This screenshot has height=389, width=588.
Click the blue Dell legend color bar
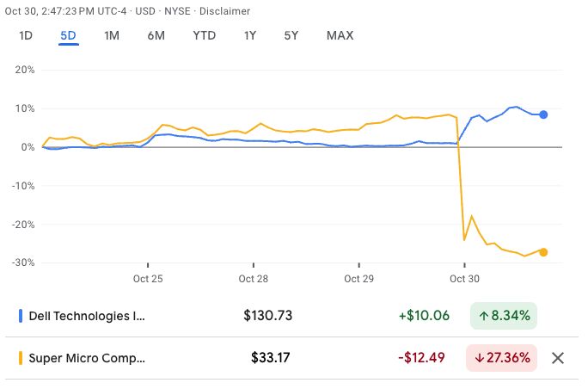click(x=21, y=316)
